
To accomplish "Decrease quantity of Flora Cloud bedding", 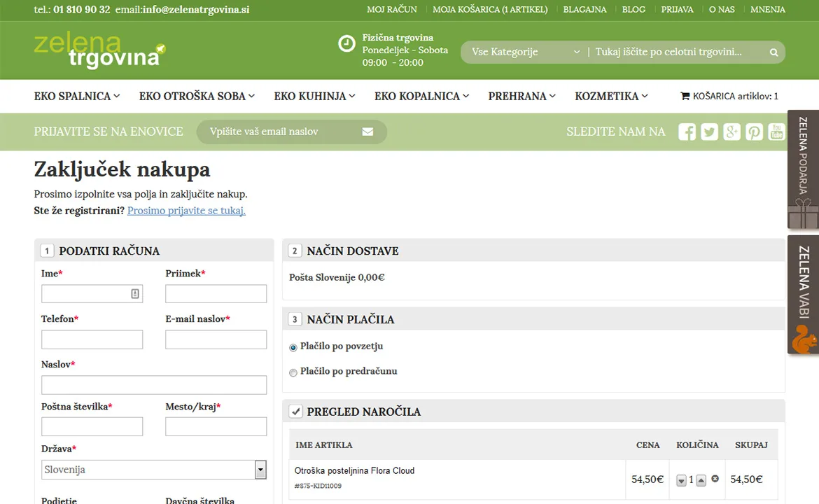I will tap(681, 480).
